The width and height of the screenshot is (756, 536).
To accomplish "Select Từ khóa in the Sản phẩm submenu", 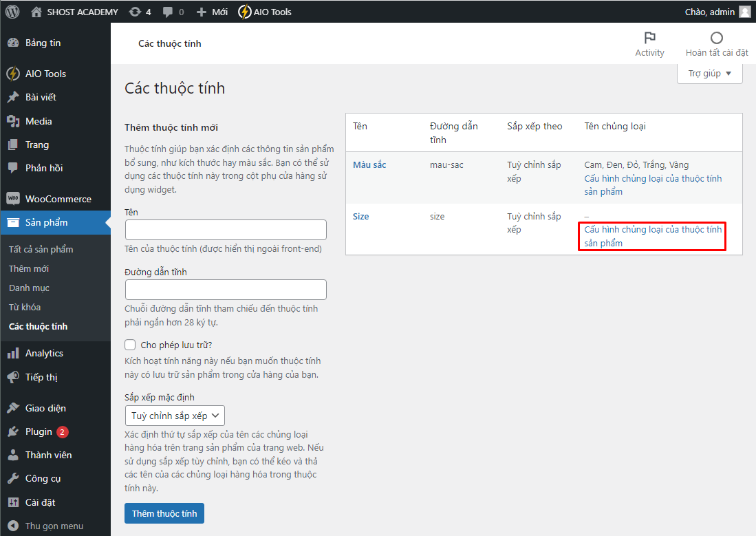I will [x=26, y=307].
